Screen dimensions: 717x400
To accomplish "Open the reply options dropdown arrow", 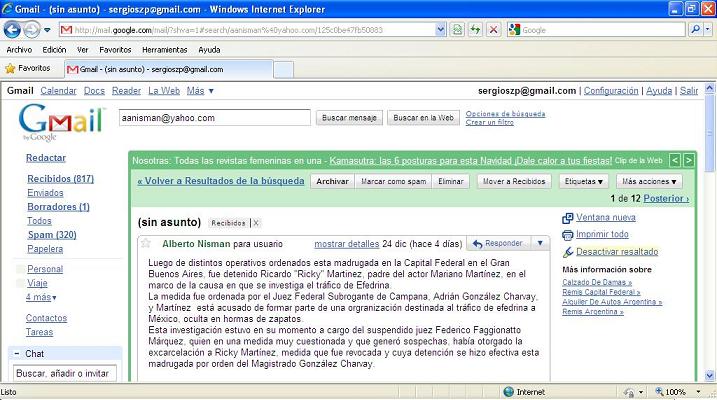I will (540, 244).
